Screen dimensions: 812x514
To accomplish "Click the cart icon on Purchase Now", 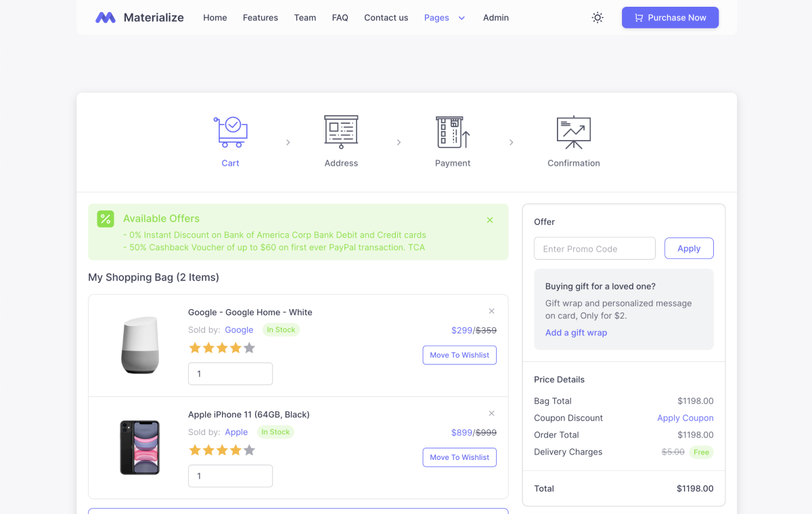I will 639,17.
